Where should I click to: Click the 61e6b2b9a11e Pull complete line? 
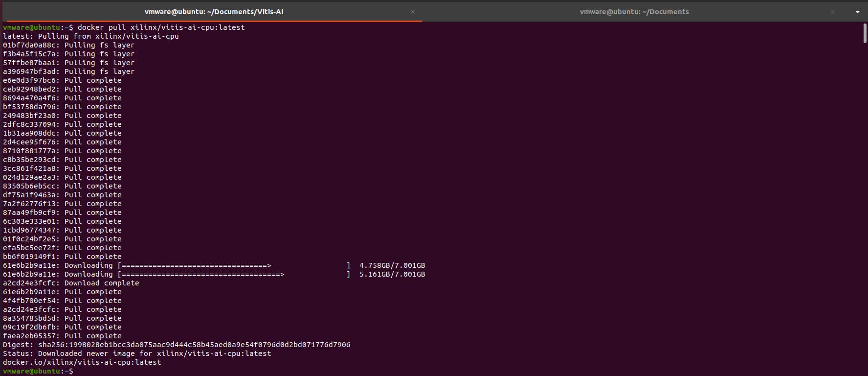tap(62, 292)
